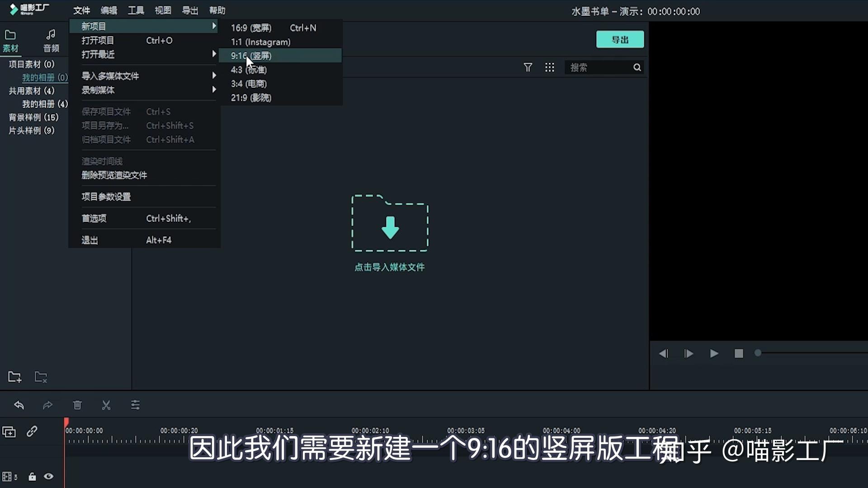Select 背景样例 (15) tree item

[34, 117]
